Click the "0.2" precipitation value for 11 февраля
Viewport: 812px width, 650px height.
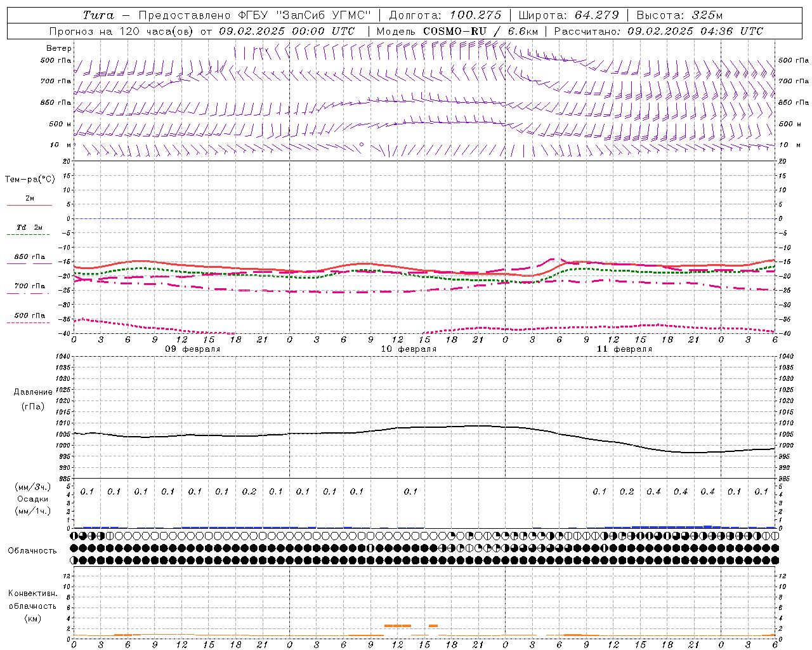tap(627, 491)
